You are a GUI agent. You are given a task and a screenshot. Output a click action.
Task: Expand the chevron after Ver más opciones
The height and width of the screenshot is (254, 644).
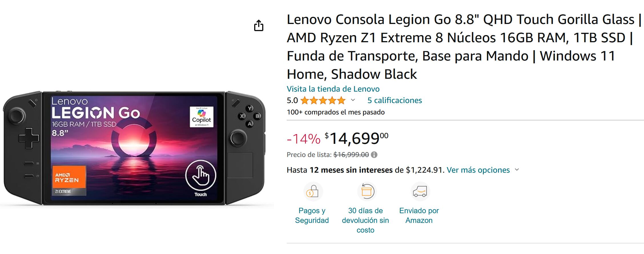coord(517,170)
